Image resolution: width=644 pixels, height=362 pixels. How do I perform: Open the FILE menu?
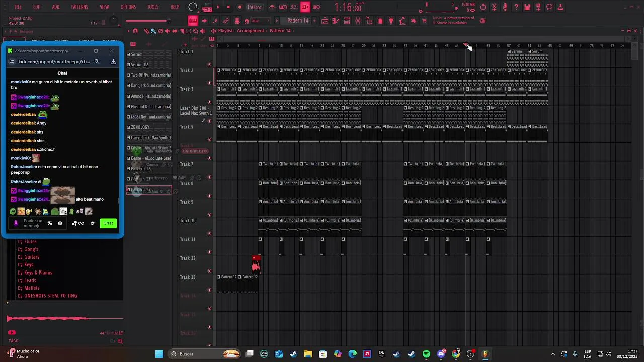[18, 7]
